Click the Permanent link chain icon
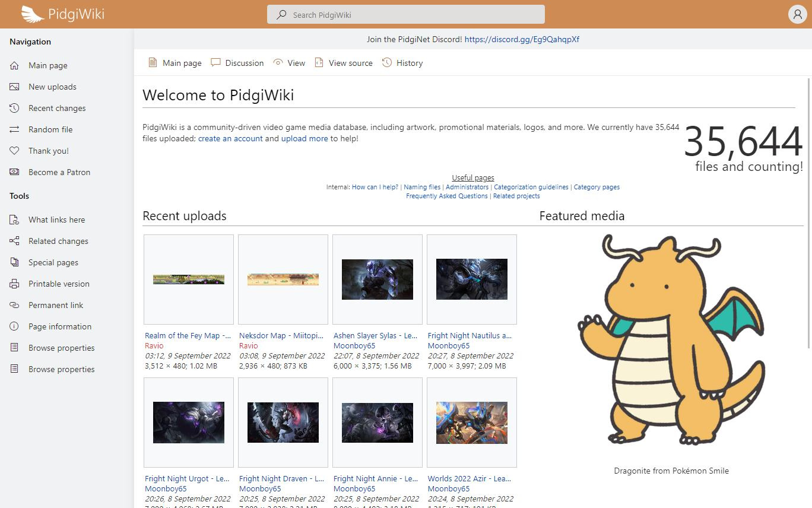The image size is (812, 508). click(14, 305)
